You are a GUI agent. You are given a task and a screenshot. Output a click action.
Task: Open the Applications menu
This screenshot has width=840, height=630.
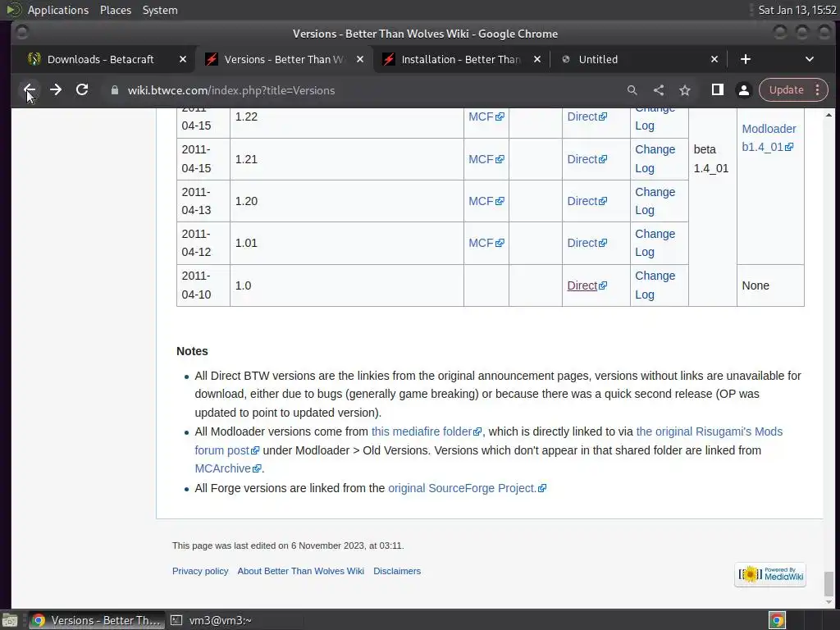[x=58, y=10]
